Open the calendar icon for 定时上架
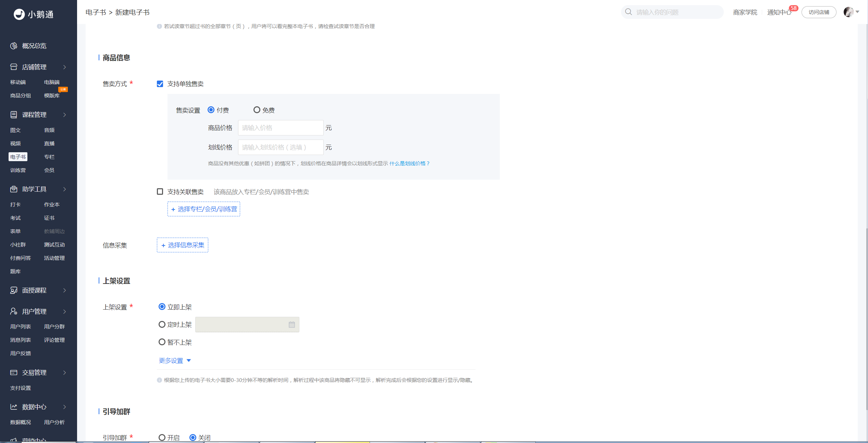The image size is (868, 443). (292, 325)
